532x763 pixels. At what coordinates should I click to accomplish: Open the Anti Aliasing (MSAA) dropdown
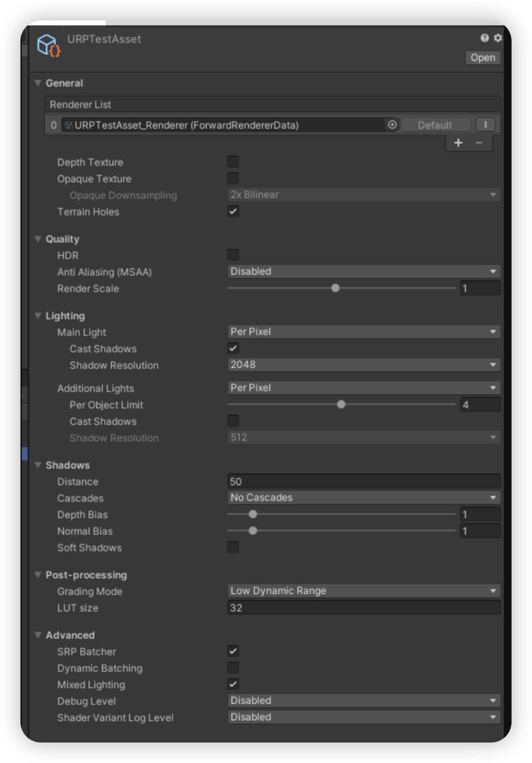(364, 271)
